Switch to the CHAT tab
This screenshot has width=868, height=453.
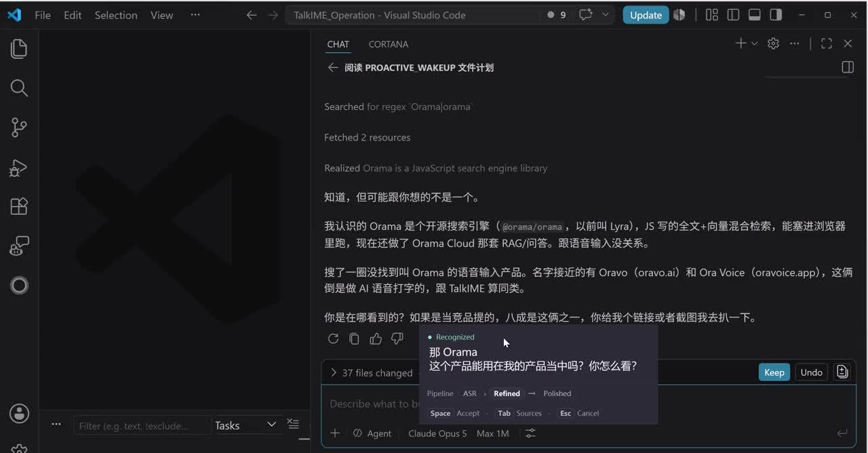click(338, 44)
